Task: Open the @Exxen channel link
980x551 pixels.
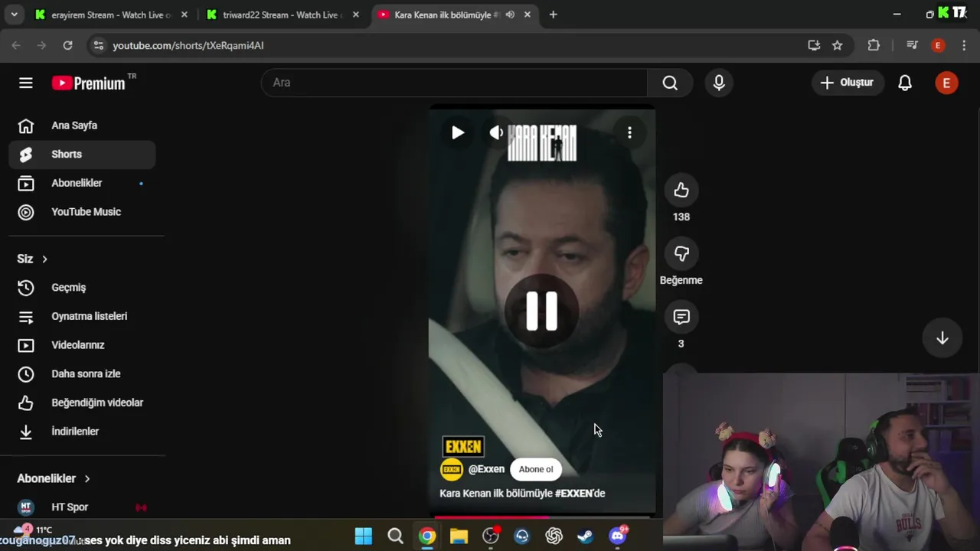Action: point(486,469)
